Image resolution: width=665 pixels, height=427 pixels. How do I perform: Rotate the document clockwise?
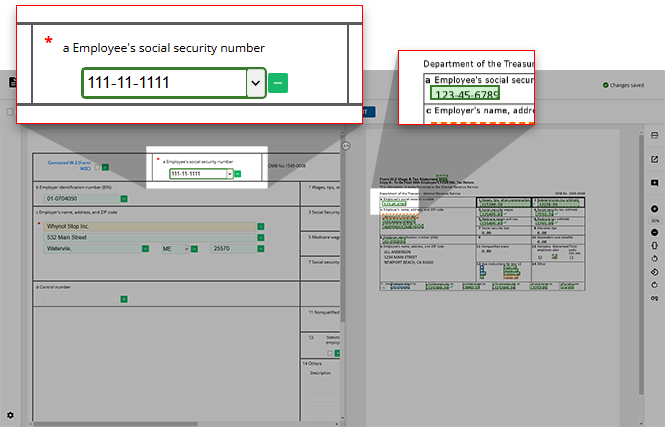pyautogui.click(x=654, y=285)
